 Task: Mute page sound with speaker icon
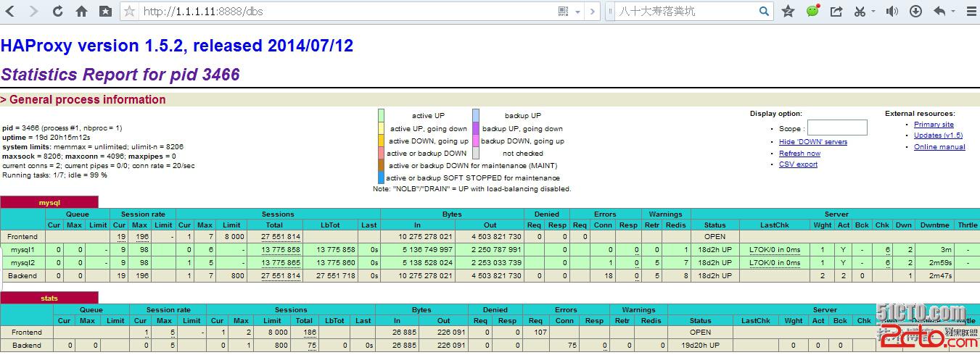[x=892, y=11]
